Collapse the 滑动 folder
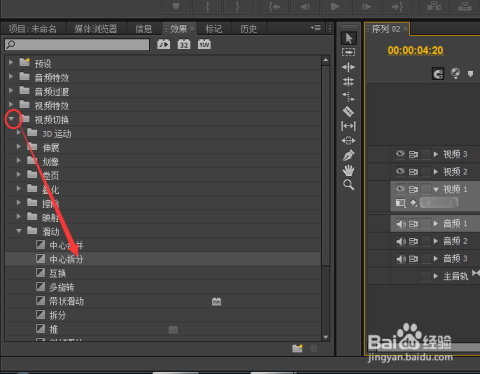Screen dimensions: 480x374 click(x=19, y=231)
